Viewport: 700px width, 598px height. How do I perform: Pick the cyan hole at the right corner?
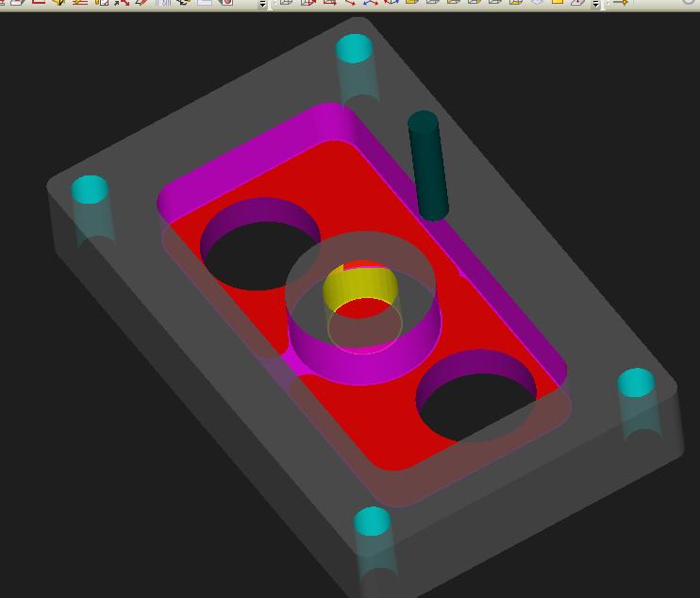click(x=636, y=382)
